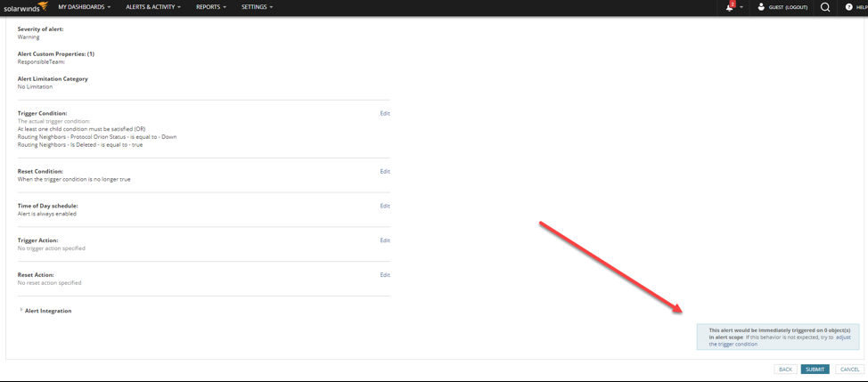868x382 pixels.
Task: Click the guest user avatar icon
Action: tap(761, 7)
